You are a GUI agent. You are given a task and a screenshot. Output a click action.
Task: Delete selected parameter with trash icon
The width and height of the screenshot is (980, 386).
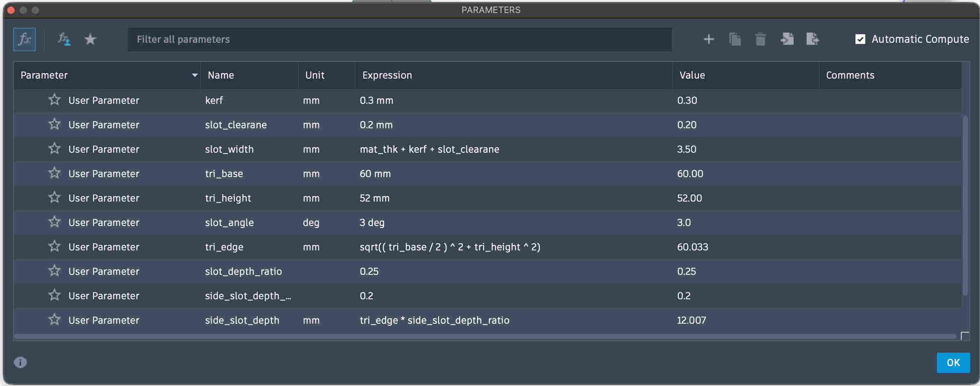click(760, 39)
